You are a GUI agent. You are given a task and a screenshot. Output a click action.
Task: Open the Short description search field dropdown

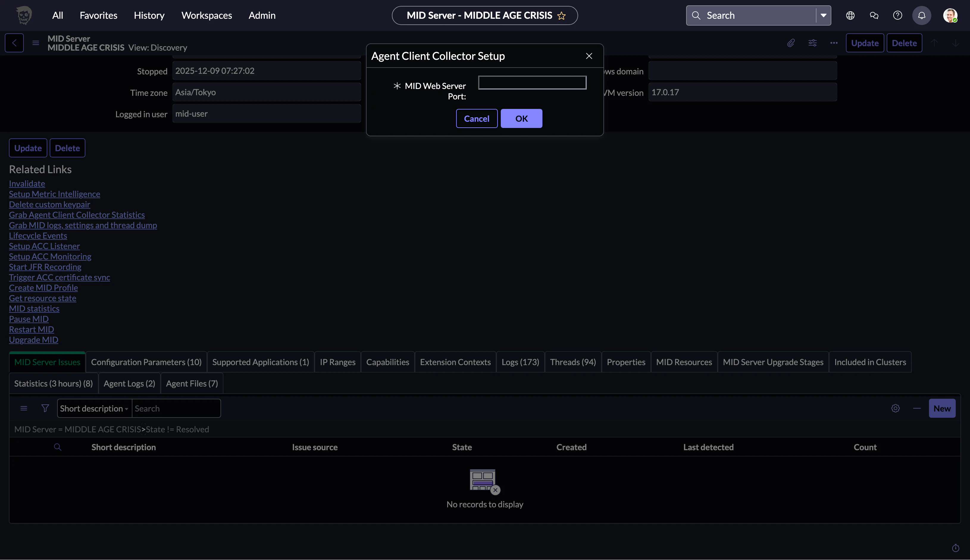[94, 409]
